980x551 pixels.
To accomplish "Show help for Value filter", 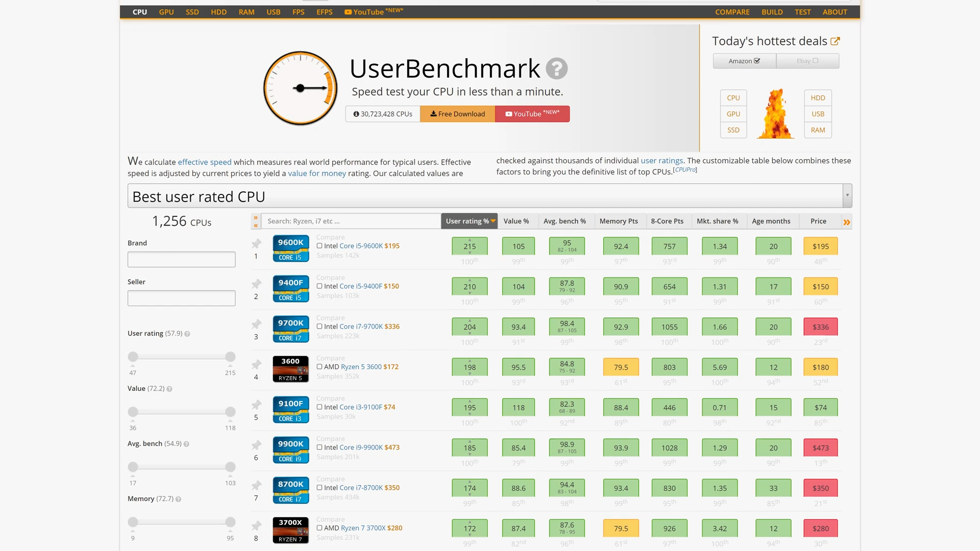I will (169, 389).
